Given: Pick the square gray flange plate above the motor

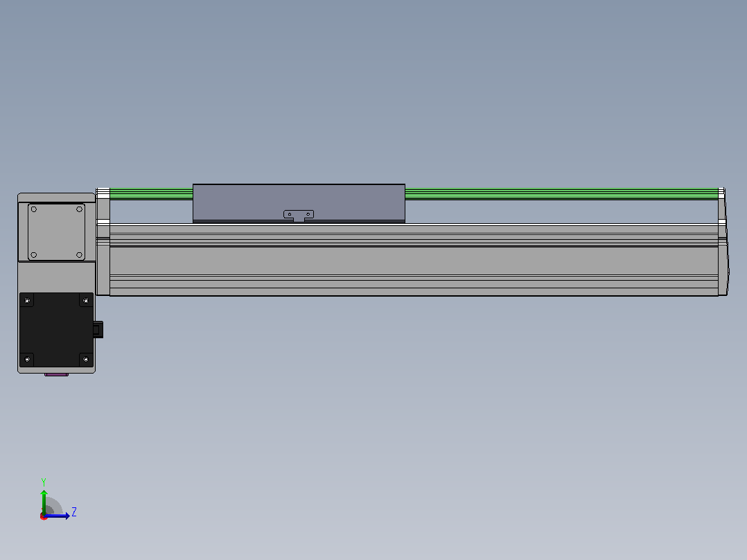Looking at the screenshot, I should click(x=56, y=232).
